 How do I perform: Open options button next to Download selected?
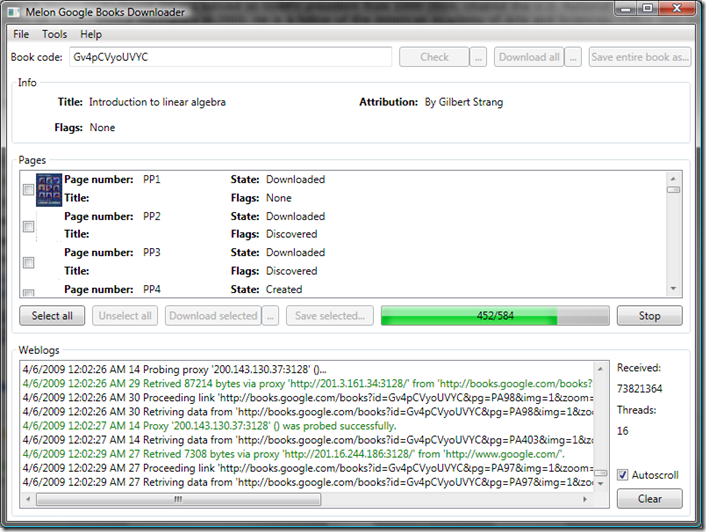tap(270, 316)
